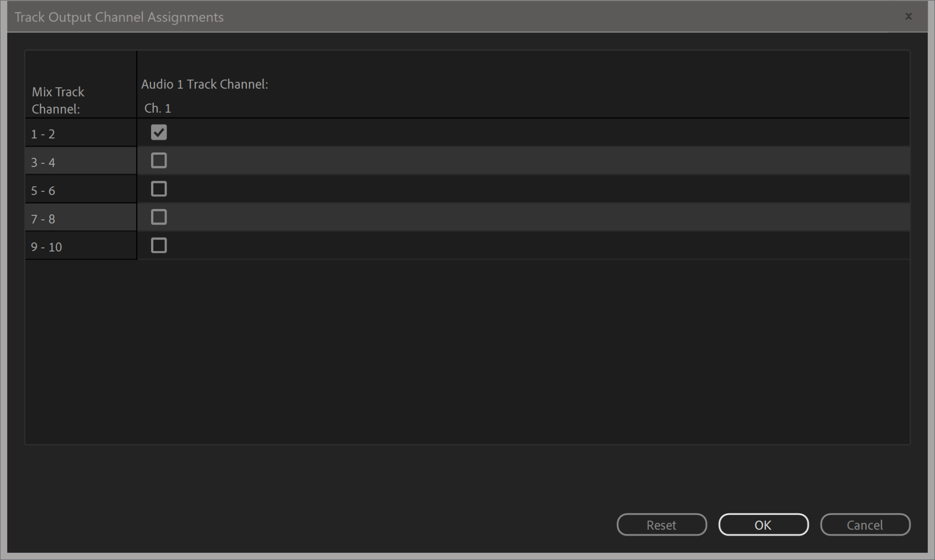
Task: Enable Ch. 1 output for channel 3-4
Action: coord(158,161)
